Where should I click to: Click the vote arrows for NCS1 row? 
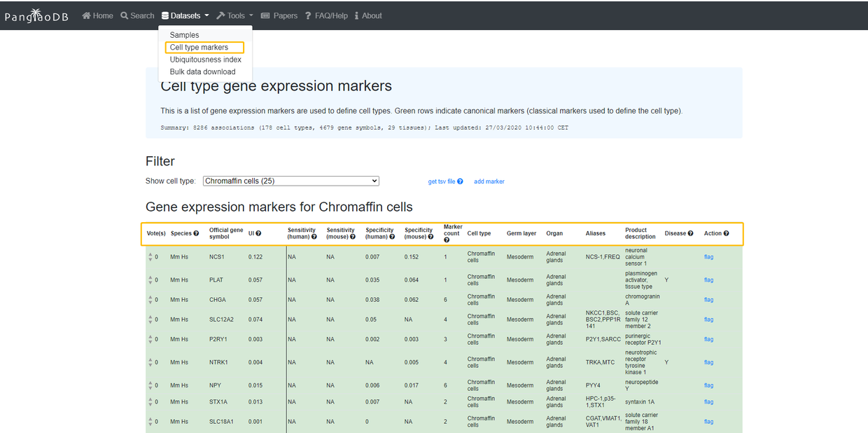pyautogui.click(x=150, y=257)
